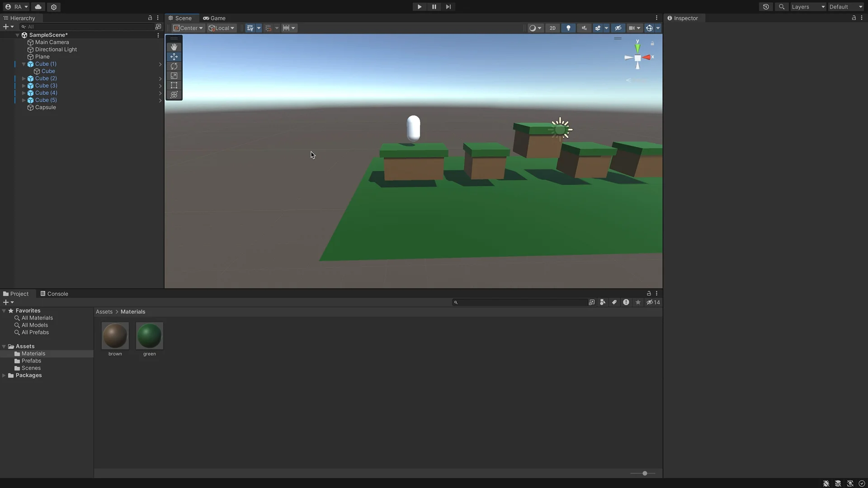This screenshot has width=868, height=488.
Task: Select the brown material thumbnail
Action: tap(115, 336)
